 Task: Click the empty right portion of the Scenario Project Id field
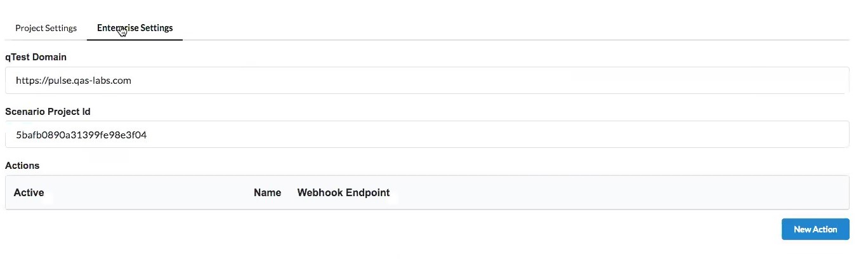[x=635, y=135]
